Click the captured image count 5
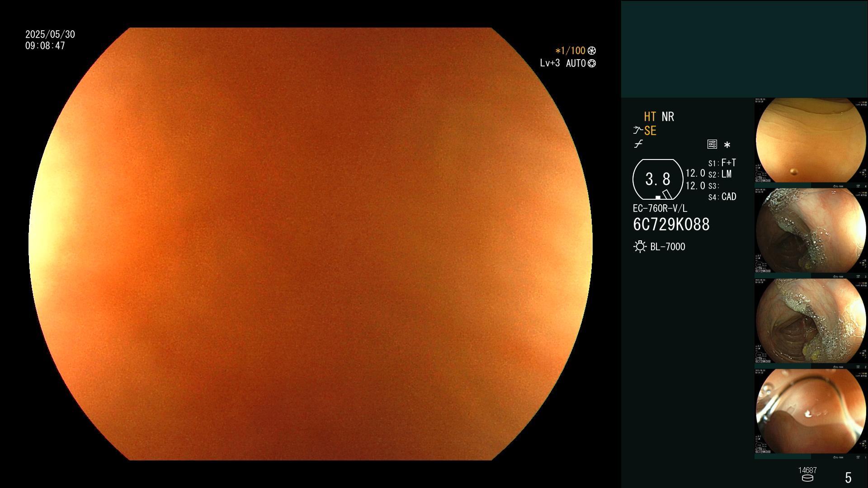Image resolution: width=868 pixels, height=488 pixels. point(848,478)
